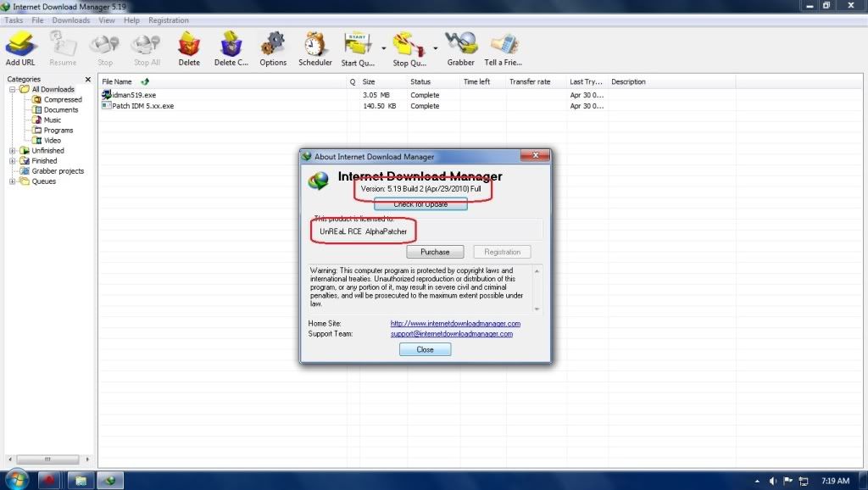Sort by the Time left column header

tap(482, 82)
